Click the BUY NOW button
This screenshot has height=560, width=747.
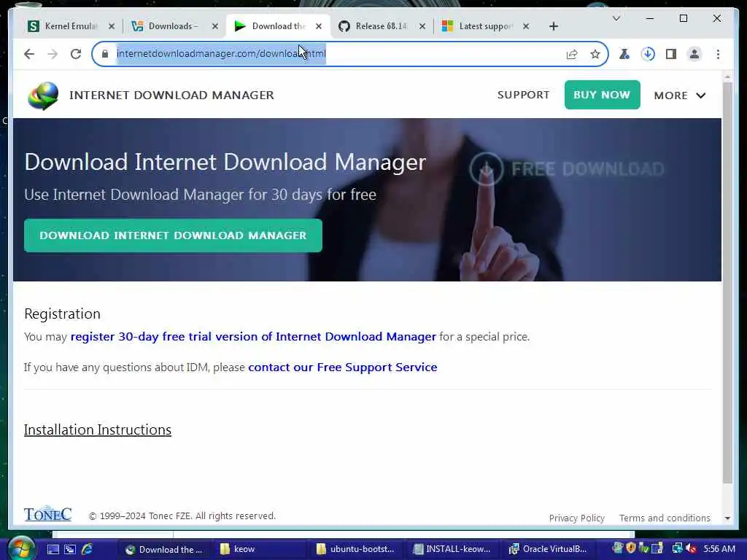(x=602, y=95)
